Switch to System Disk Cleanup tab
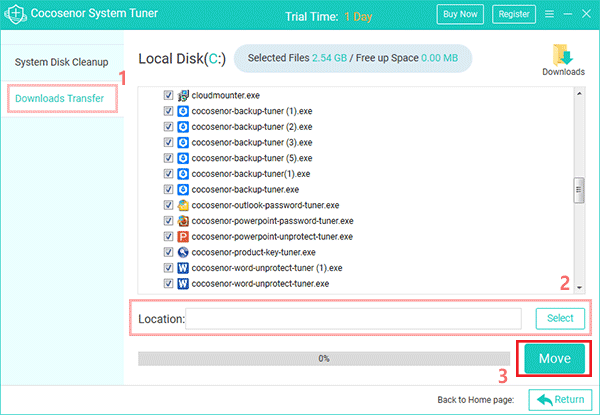 click(62, 62)
